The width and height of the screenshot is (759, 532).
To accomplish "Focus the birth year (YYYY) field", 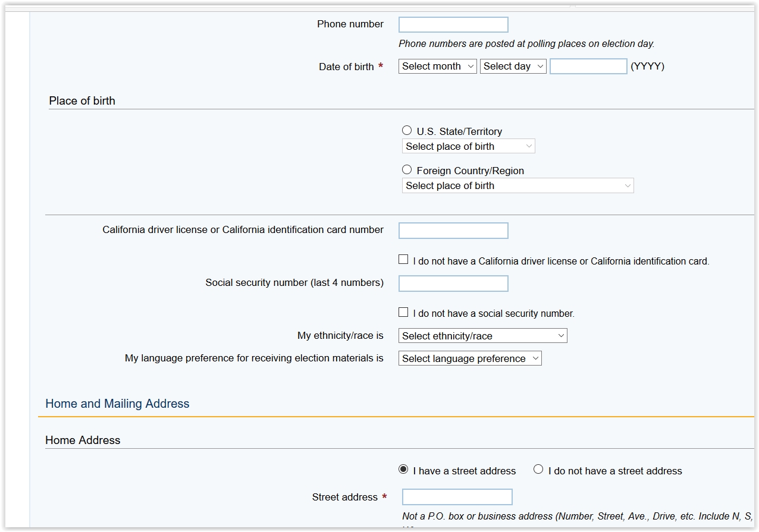I will coord(588,66).
